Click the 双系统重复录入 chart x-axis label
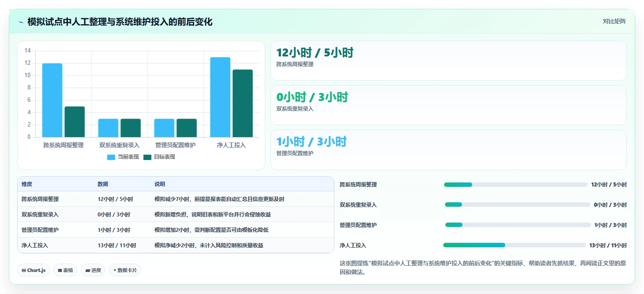The height and width of the screenshot is (294, 644). pos(119,145)
